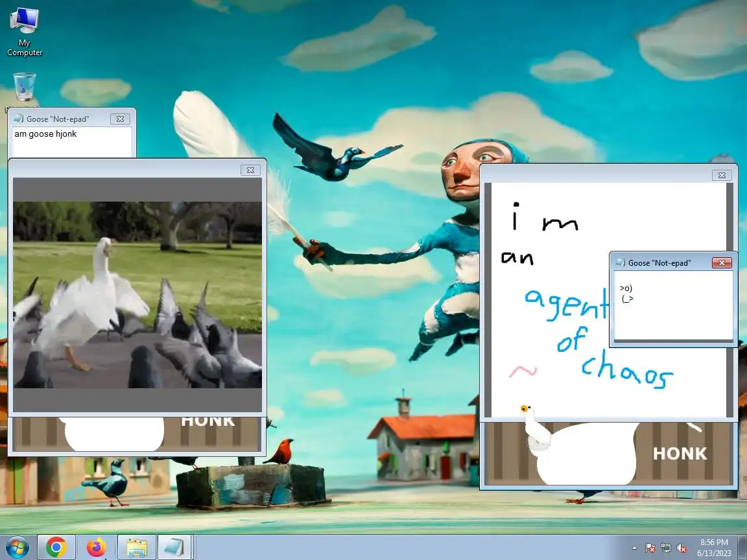Open the clock showing 8:56 PM
The image size is (747, 560).
tap(714, 548)
